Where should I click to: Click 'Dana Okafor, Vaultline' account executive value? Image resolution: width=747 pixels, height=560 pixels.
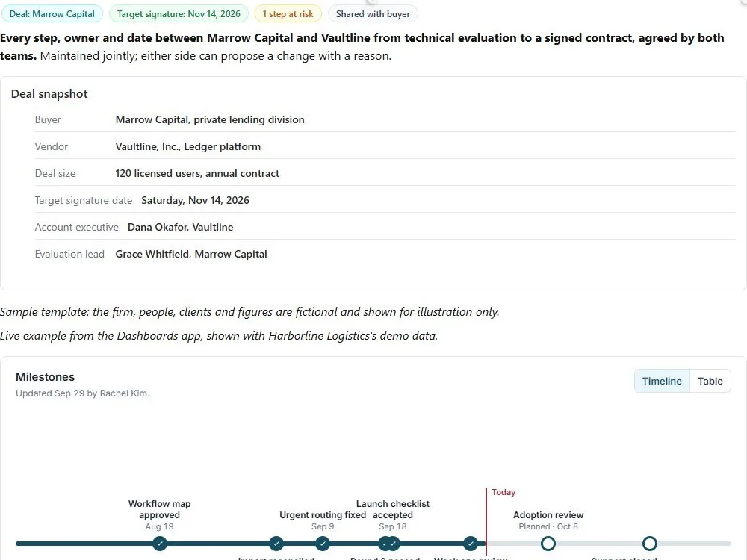point(181,227)
